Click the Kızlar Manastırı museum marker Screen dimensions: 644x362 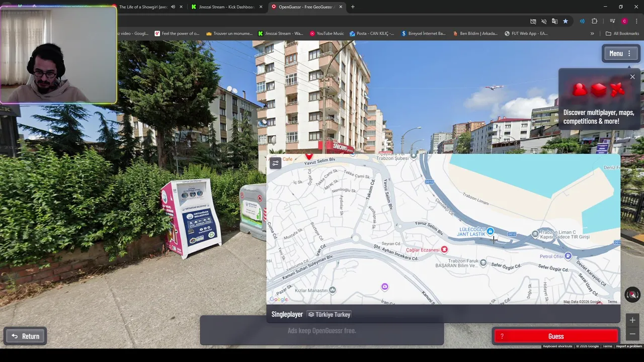point(332,290)
